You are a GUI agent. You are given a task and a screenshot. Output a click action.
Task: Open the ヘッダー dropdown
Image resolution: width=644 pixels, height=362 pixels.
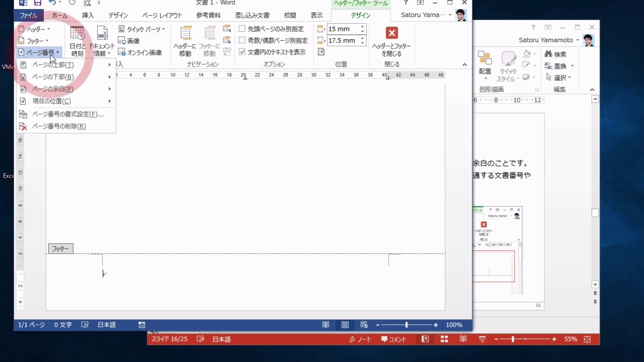tap(34, 29)
